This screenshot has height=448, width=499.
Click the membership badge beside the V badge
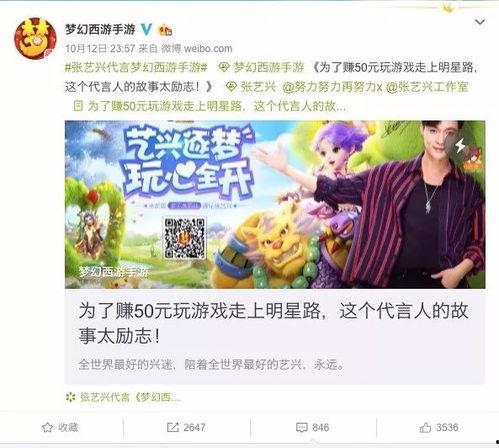click(x=165, y=30)
